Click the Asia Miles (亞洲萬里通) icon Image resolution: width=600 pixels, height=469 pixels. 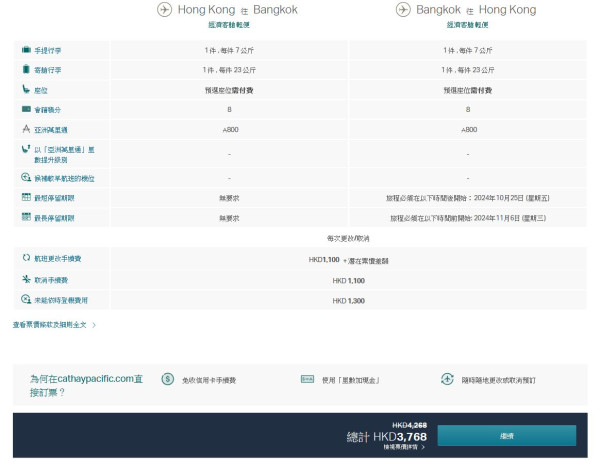tap(25, 129)
